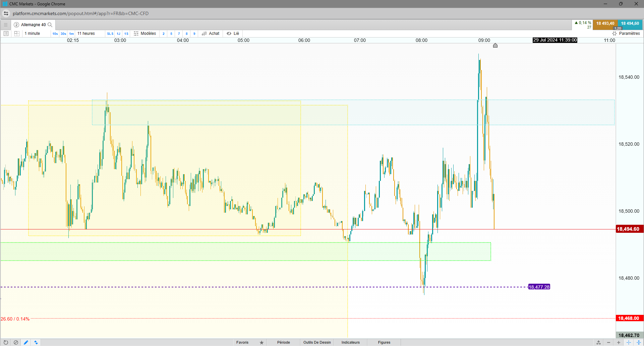This screenshot has width=644, height=346.
Task: Toggle the Lié eye link option
Action: (x=233, y=33)
